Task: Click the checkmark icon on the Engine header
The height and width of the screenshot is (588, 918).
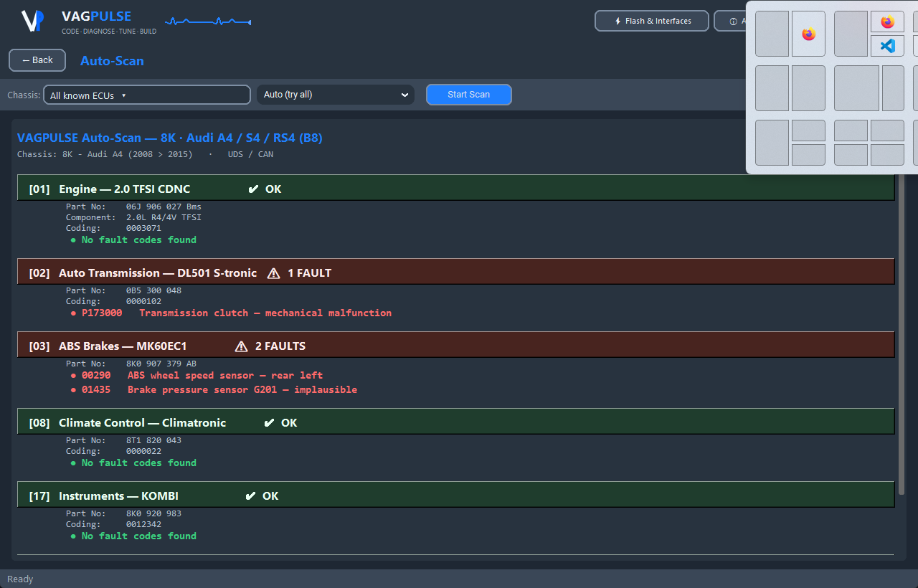Action: [x=253, y=189]
